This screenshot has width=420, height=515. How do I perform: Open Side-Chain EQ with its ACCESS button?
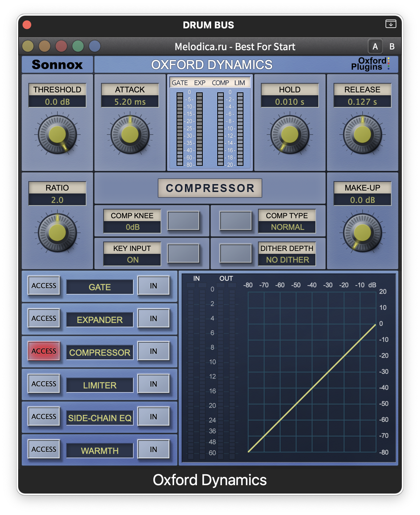click(44, 417)
